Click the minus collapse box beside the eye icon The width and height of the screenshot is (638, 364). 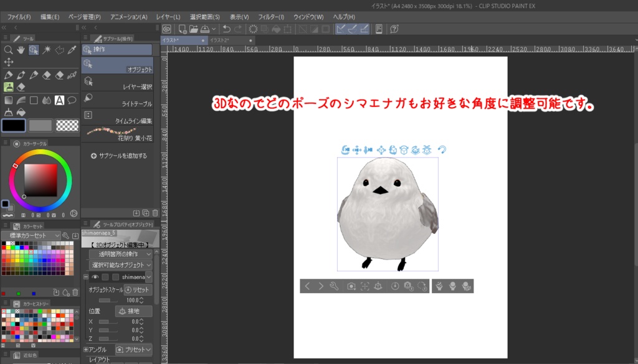point(86,277)
